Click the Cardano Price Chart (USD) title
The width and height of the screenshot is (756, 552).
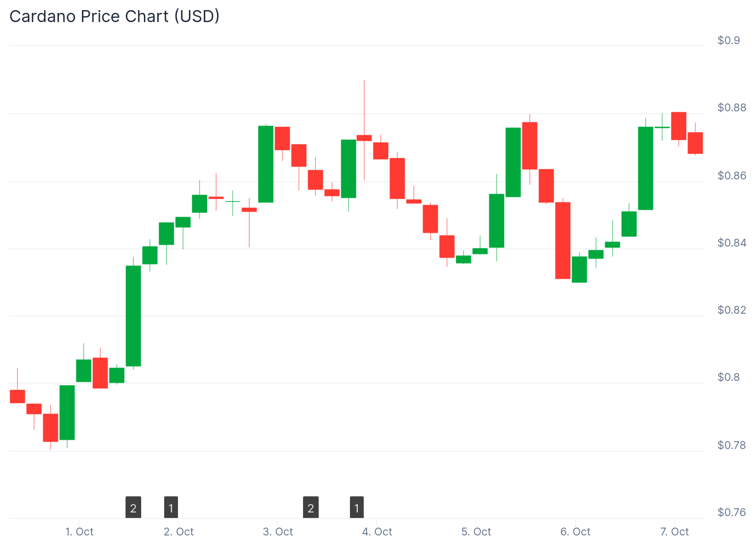pos(115,17)
